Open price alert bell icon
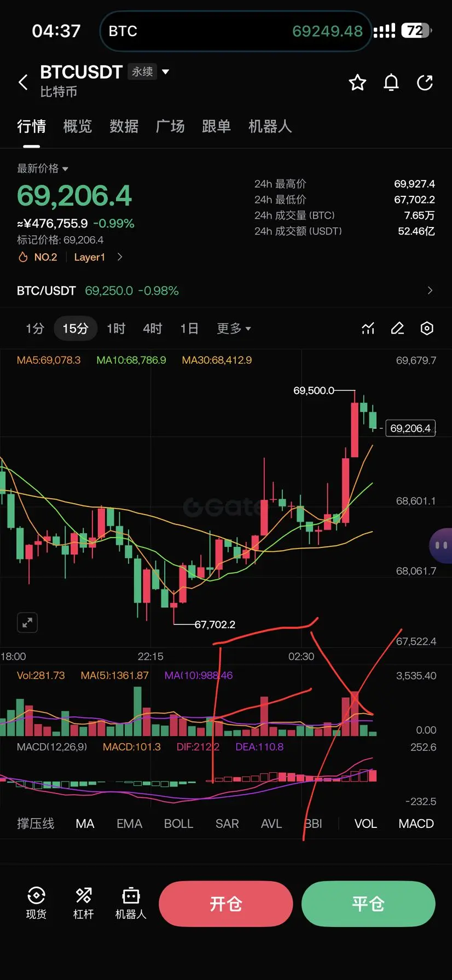Image resolution: width=452 pixels, height=980 pixels. click(x=391, y=83)
